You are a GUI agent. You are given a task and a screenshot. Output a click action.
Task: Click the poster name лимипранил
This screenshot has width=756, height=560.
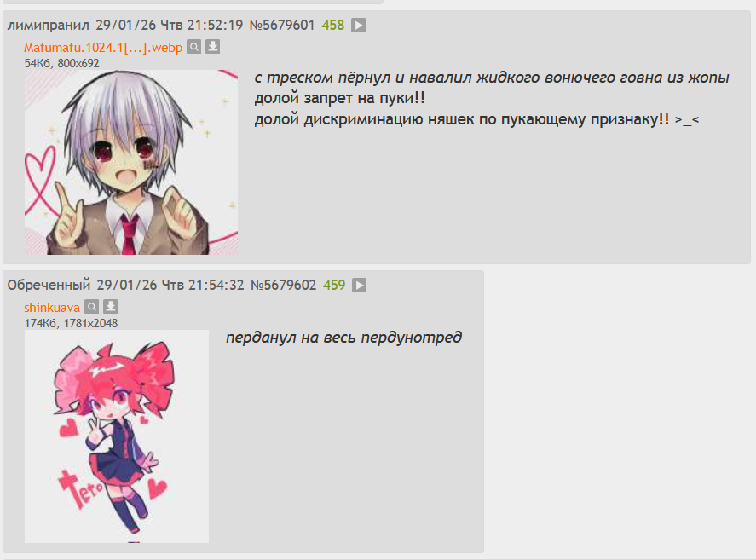[49, 25]
